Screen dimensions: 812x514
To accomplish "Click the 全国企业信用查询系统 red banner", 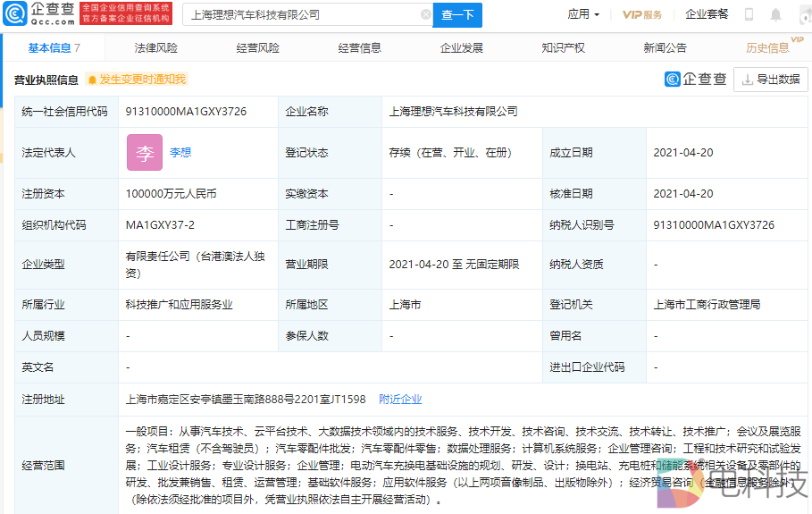I will [126, 13].
